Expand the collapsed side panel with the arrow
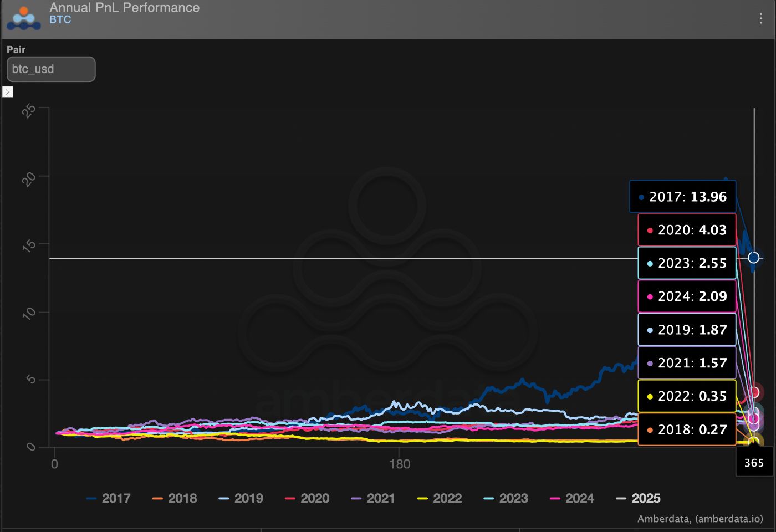Screen dimensions: 776x532 8,91
